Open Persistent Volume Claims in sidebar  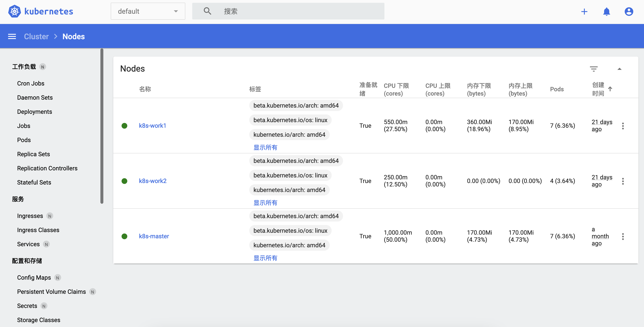pos(51,292)
